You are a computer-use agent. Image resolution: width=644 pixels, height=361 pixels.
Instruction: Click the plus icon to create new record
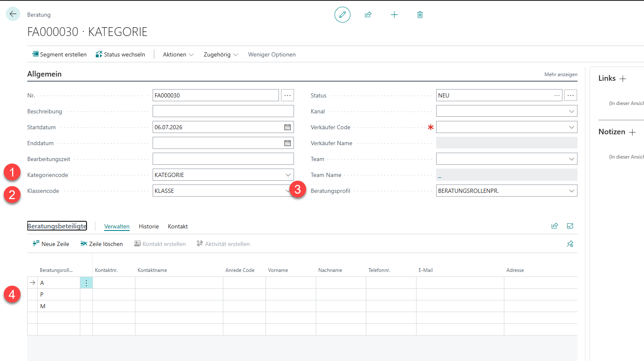point(394,15)
